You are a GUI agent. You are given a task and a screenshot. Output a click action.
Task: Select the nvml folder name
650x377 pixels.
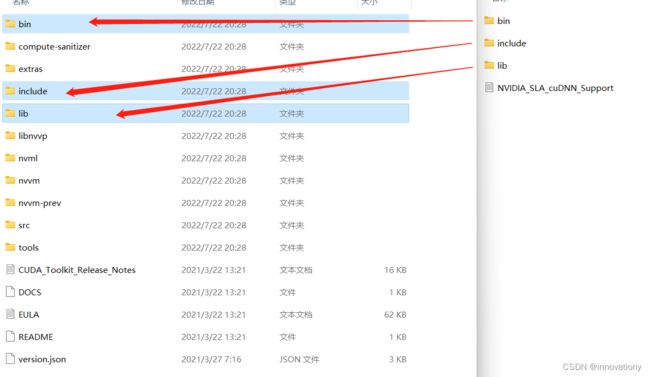click(x=28, y=158)
